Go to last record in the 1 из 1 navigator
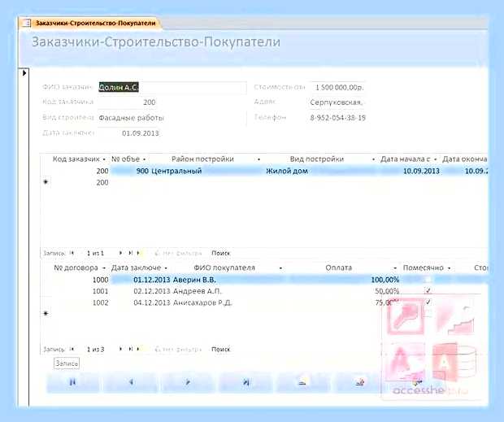This screenshot has width=504, height=422. coord(130,253)
